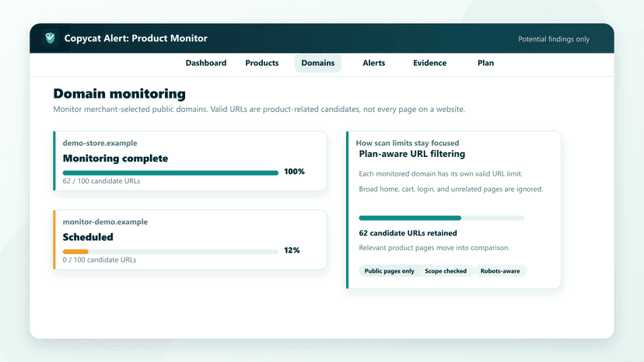Screen dimensions: 644x362
Task: Click the Public pages only chip
Action: tap(390, 271)
